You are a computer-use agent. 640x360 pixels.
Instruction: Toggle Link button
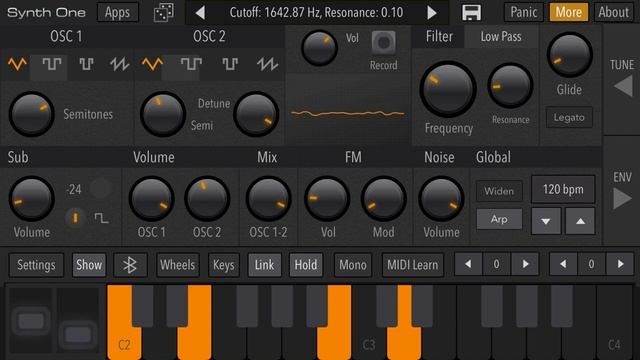pos(264,265)
